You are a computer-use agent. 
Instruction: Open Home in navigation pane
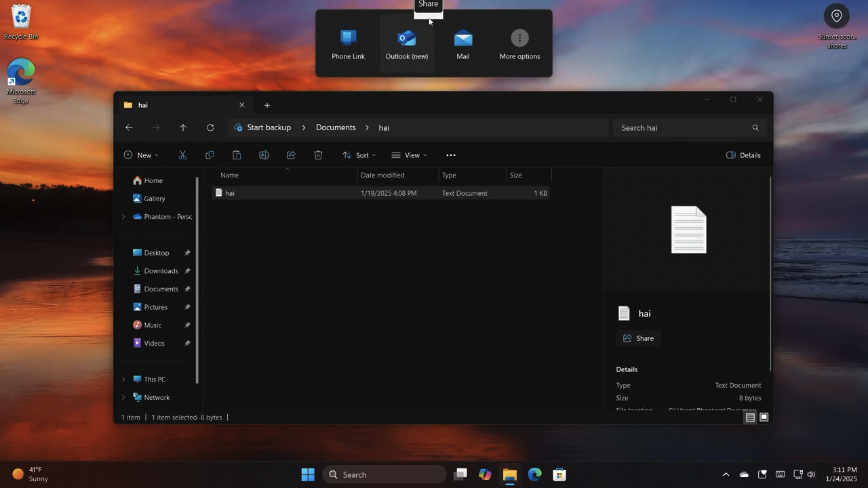click(x=153, y=181)
